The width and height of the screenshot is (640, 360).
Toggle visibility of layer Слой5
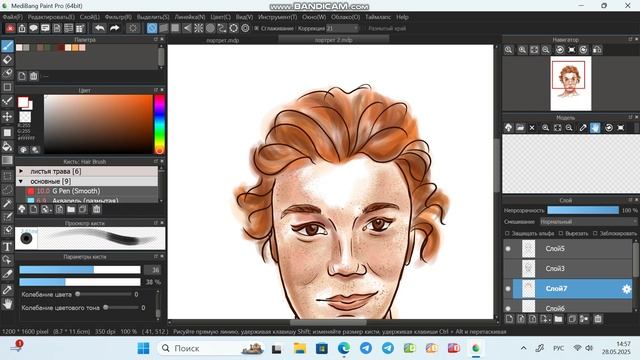[508, 249]
